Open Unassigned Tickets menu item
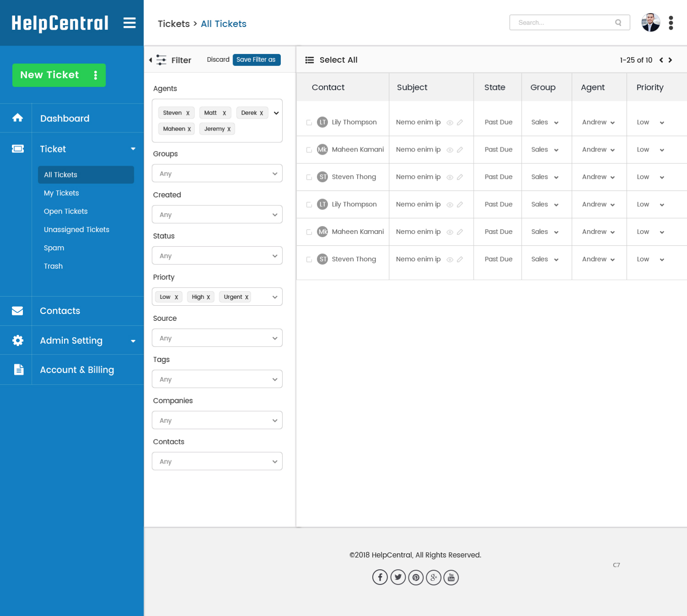Image resolution: width=687 pixels, height=616 pixels. [x=76, y=229]
